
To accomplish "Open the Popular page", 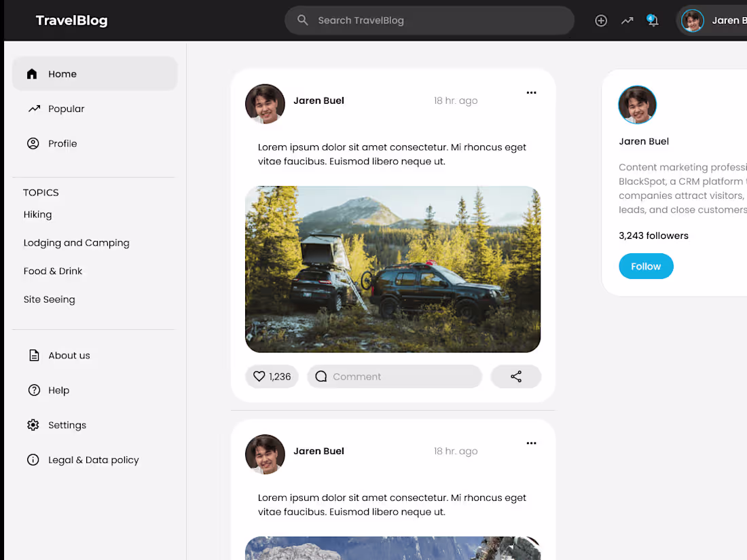I will [67, 109].
